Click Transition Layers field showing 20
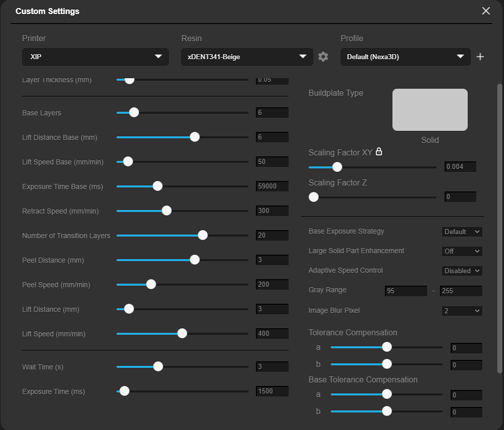Image resolution: width=504 pixels, height=430 pixels. 272,236
